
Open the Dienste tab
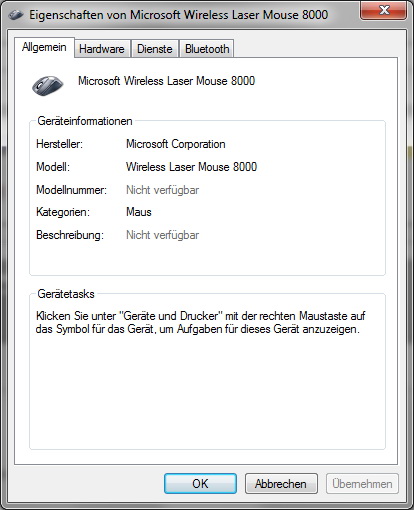click(155, 49)
